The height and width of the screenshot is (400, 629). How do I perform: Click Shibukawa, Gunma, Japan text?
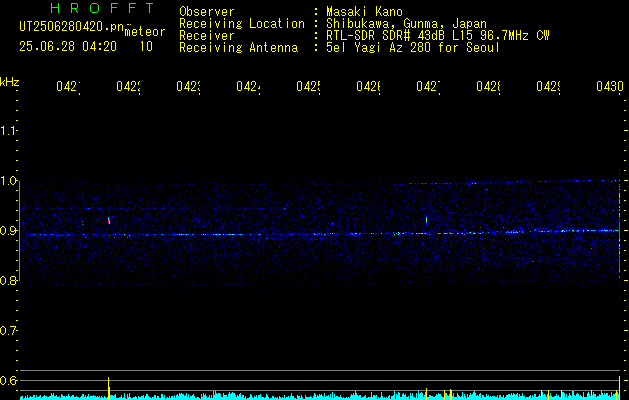406,24
